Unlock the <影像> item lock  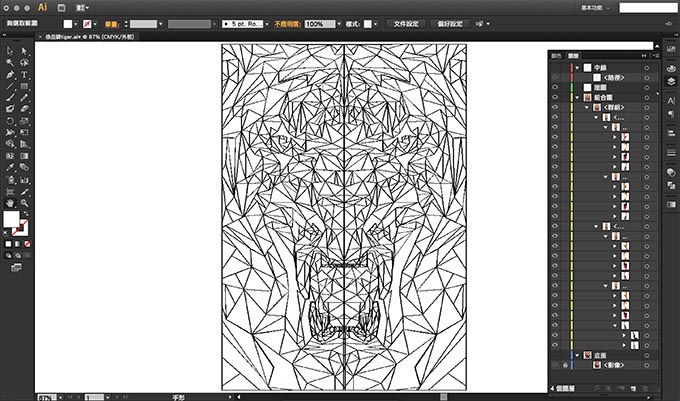click(565, 365)
